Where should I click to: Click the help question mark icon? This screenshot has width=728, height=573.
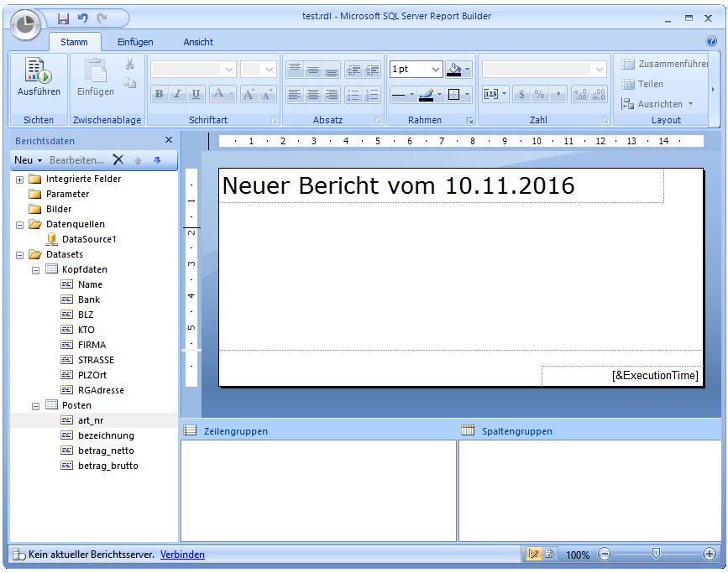click(711, 40)
